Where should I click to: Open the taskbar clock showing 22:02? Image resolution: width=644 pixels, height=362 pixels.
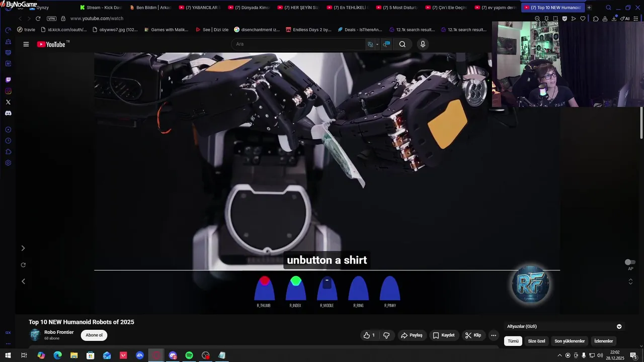[615, 355]
